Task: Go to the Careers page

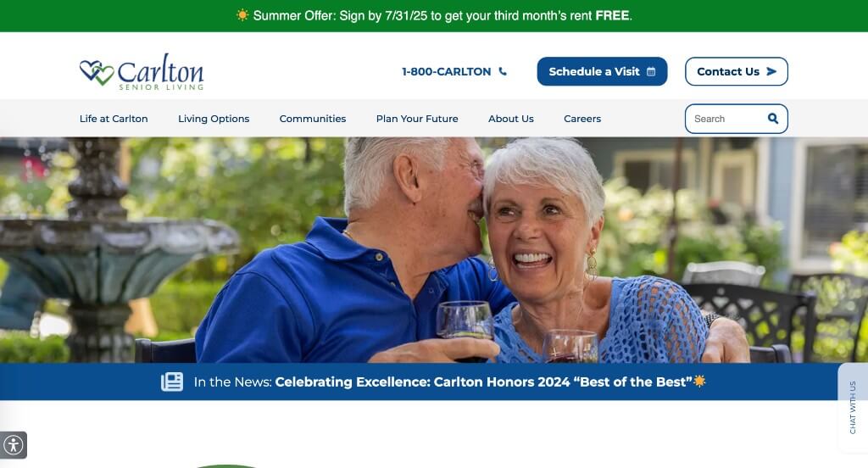Action: [x=582, y=119]
